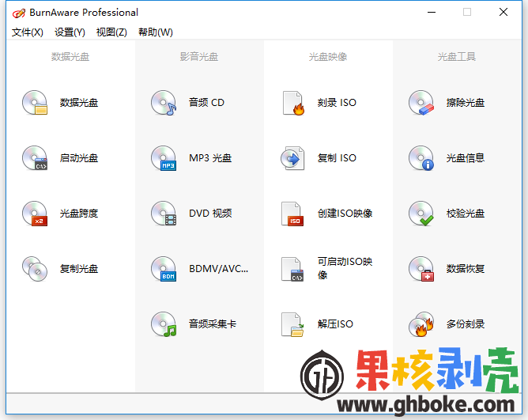Click the 复制 ISO label text

337,157
